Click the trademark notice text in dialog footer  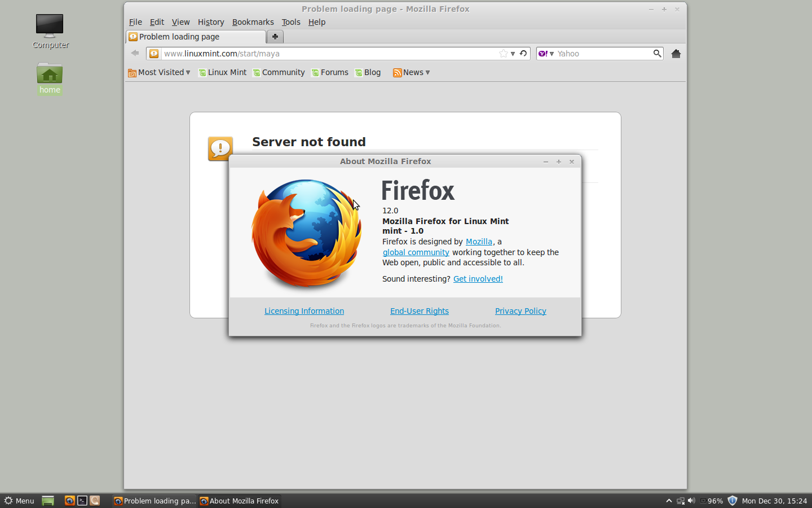[x=405, y=326]
